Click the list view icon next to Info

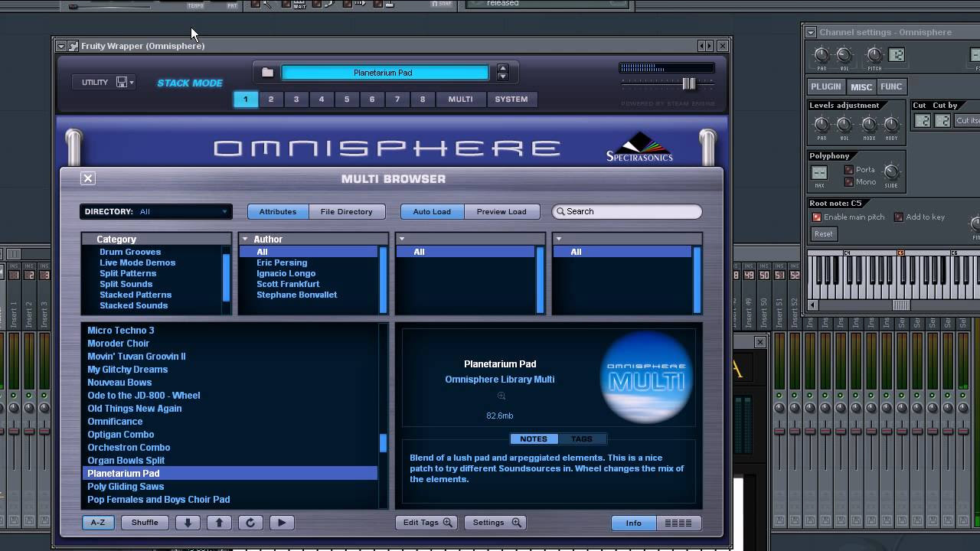pos(680,523)
